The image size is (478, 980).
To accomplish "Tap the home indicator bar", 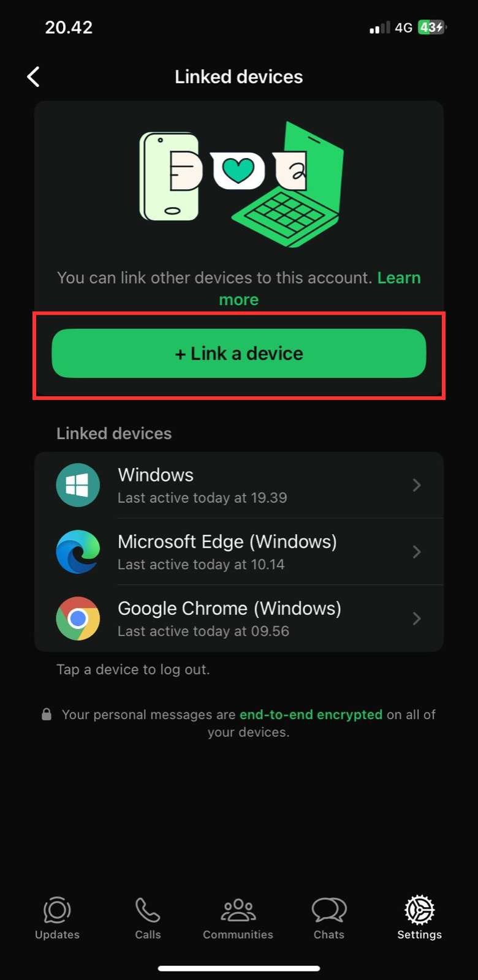I will tap(239, 968).
